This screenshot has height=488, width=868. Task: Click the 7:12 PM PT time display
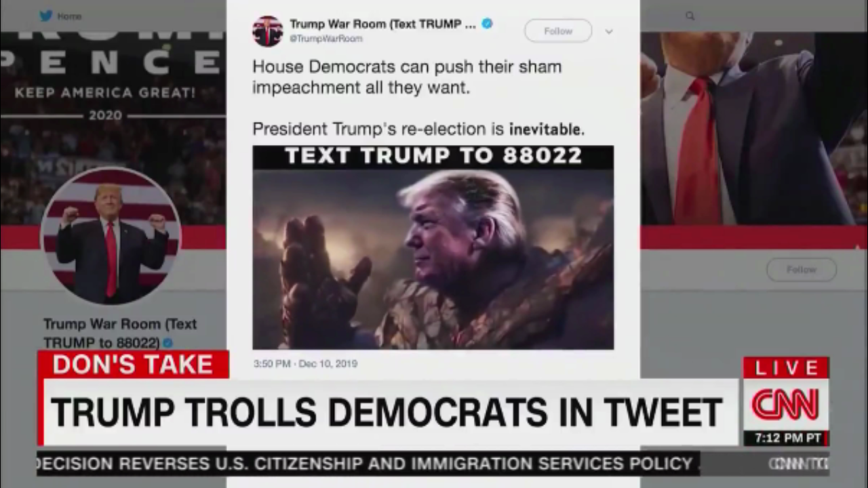[788, 439]
